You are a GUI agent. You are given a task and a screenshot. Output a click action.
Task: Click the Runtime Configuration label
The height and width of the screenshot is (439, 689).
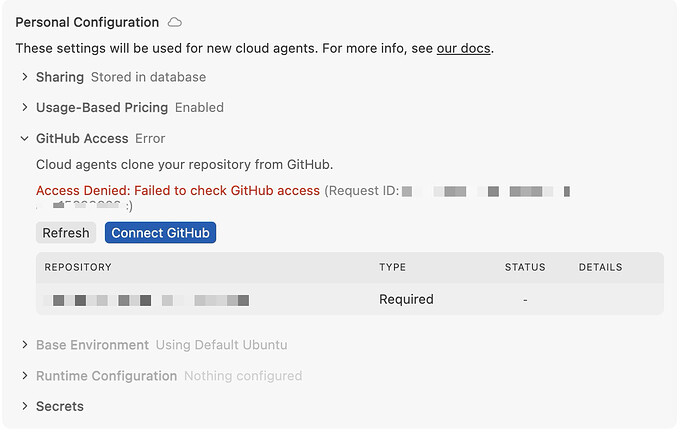[x=106, y=376]
